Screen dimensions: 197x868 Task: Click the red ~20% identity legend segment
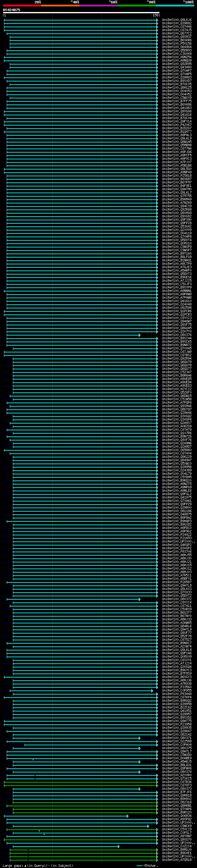22,6
